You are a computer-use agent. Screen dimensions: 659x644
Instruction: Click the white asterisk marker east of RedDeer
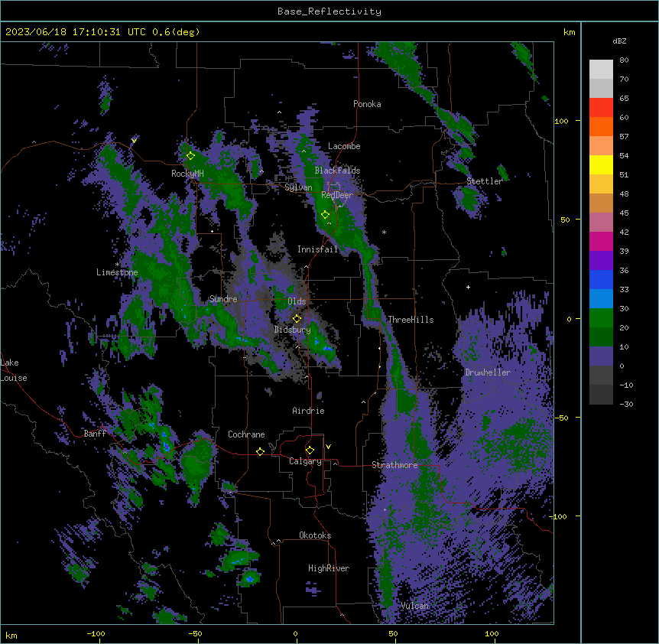pos(384,233)
